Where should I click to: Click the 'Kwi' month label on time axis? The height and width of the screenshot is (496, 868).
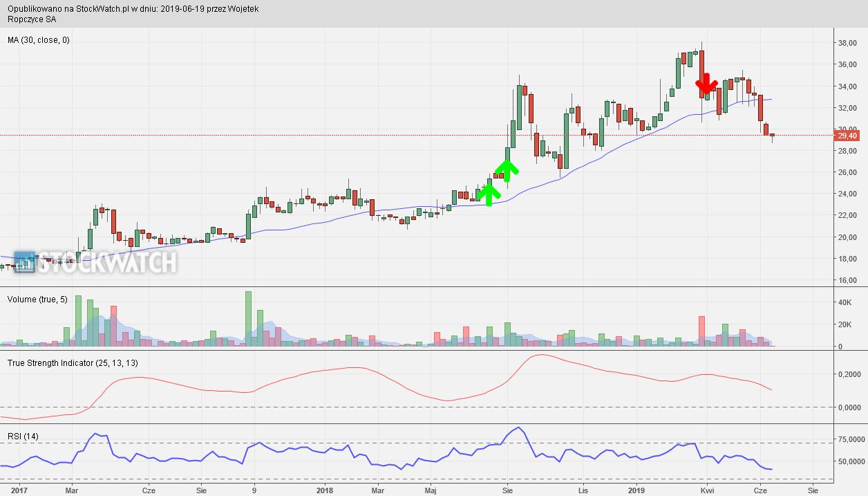pyautogui.click(x=706, y=490)
